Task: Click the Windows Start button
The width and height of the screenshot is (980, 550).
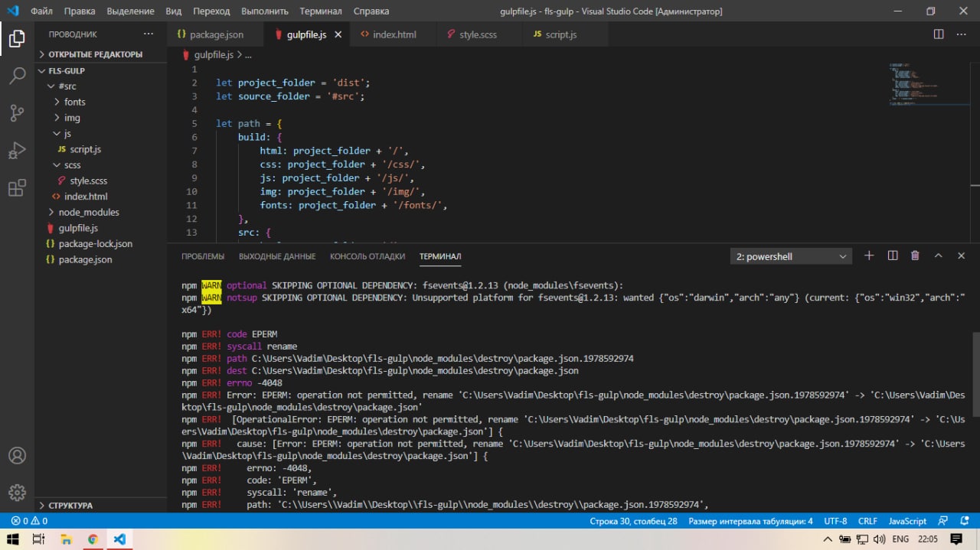Action: pyautogui.click(x=13, y=539)
